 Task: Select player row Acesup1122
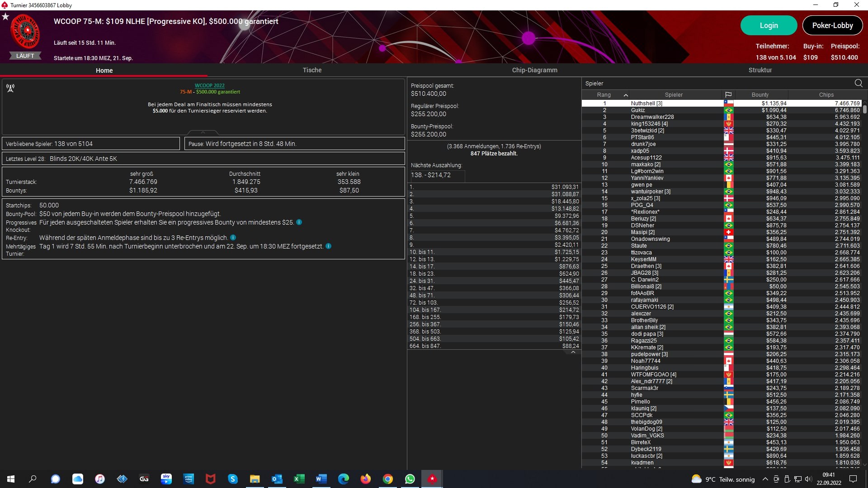[721, 158]
